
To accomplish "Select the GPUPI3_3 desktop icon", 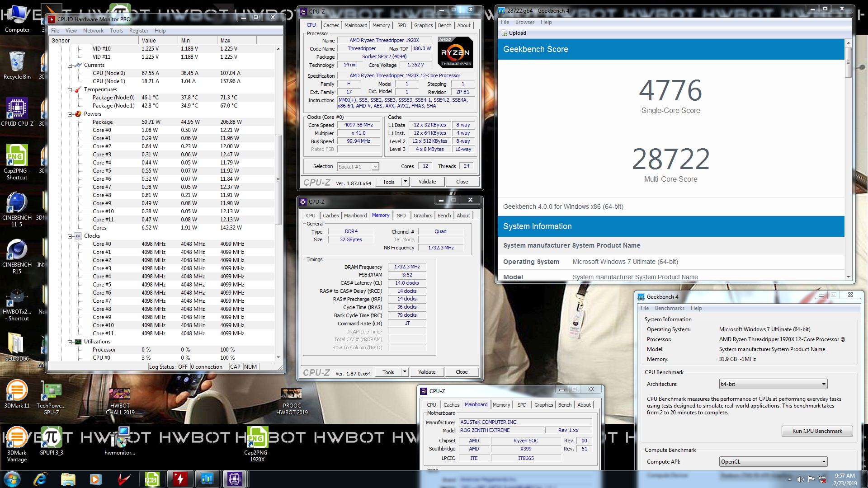I will click(x=51, y=441).
